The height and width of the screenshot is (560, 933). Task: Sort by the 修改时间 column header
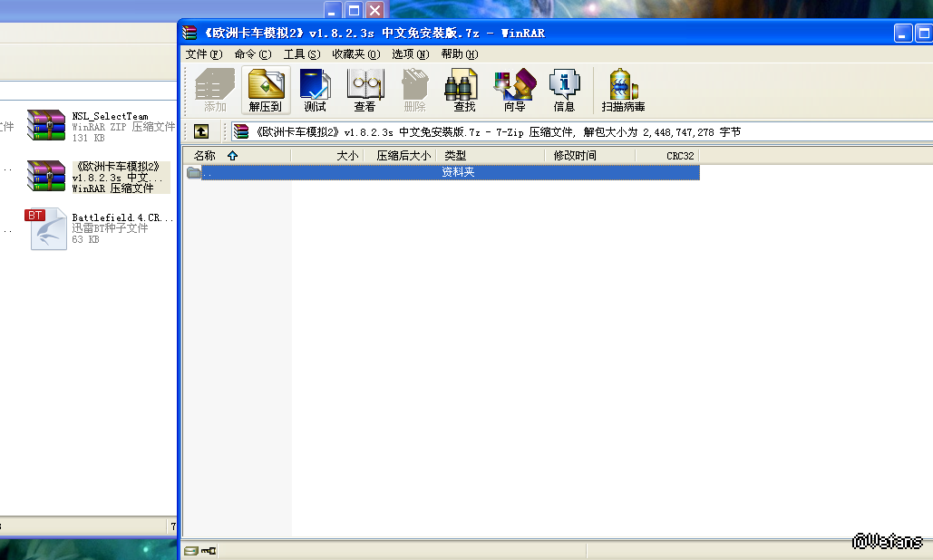pos(575,156)
